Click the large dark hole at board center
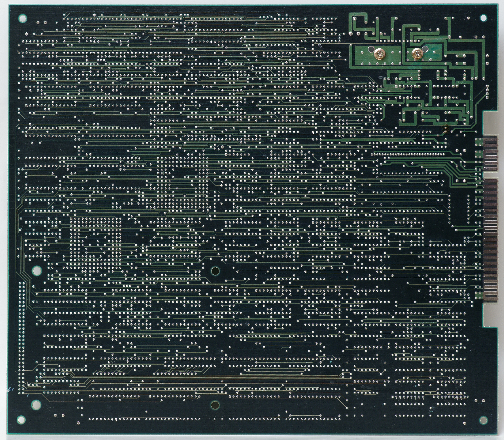Screen dimensions: 504x440 (215, 271)
